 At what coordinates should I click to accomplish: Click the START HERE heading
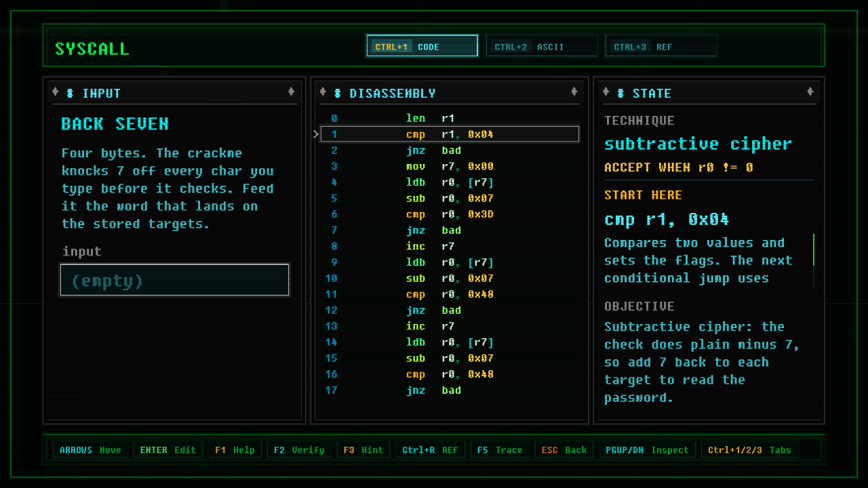643,195
